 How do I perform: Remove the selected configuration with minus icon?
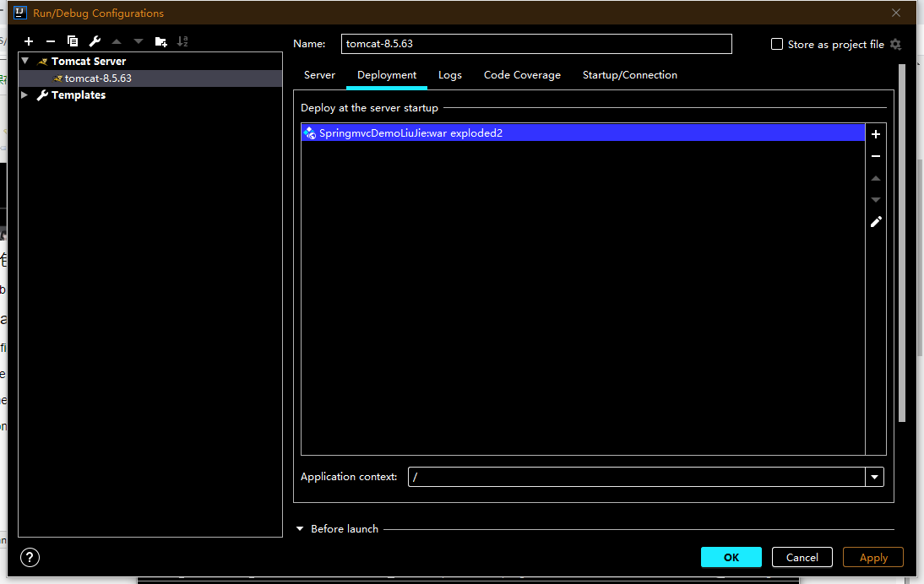coord(51,41)
